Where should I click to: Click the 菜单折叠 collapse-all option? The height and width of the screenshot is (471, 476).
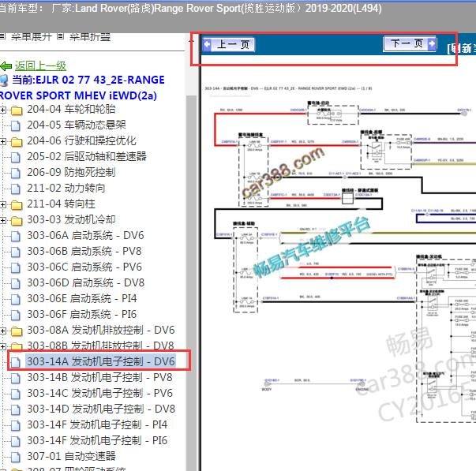(90, 37)
